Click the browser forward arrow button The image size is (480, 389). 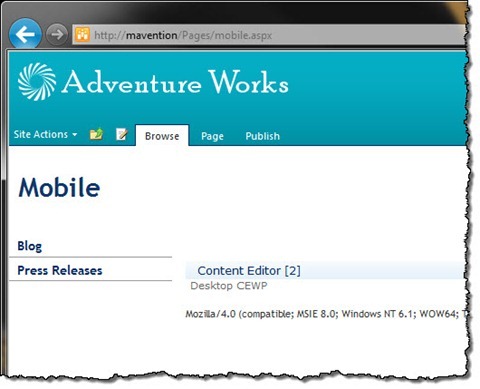click(x=57, y=34)
